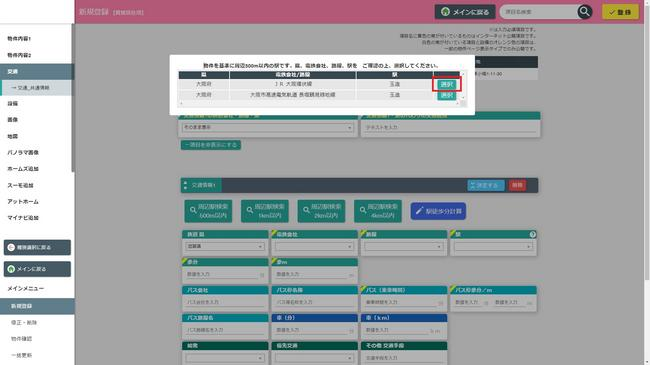The image size is (650, 365).
Task: Click the yellow 登録 button
Action: pyautogui.click(x=620, y=12)
